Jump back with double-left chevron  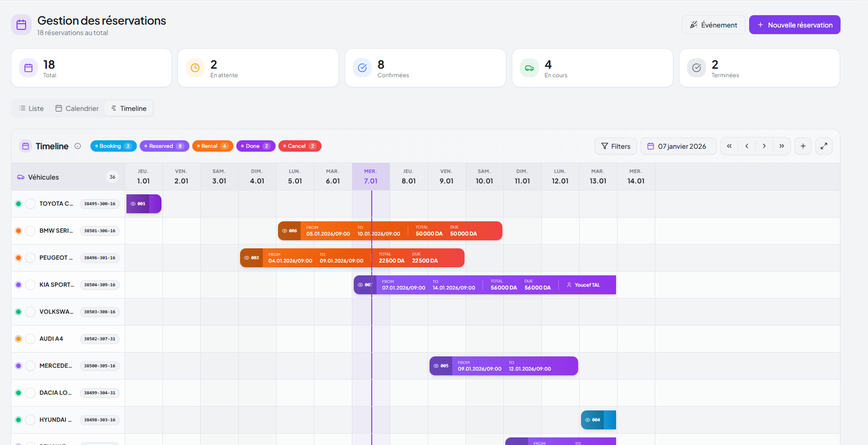click(x=729, y=146)
